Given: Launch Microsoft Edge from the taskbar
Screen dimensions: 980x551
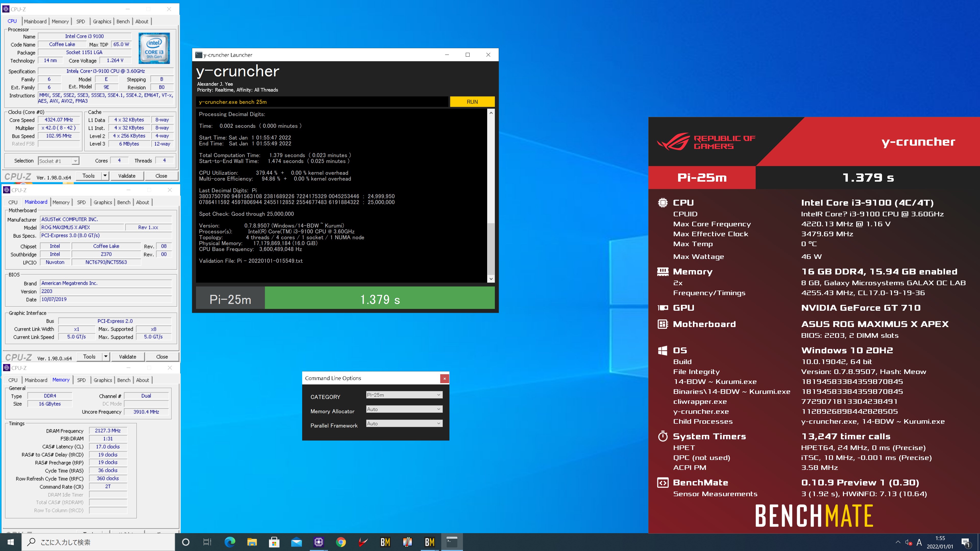Looking at the screenshot, I should [230, 542].
